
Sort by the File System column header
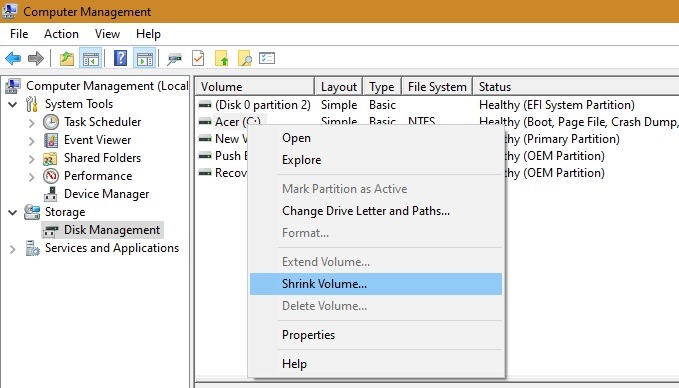[437, 87]
